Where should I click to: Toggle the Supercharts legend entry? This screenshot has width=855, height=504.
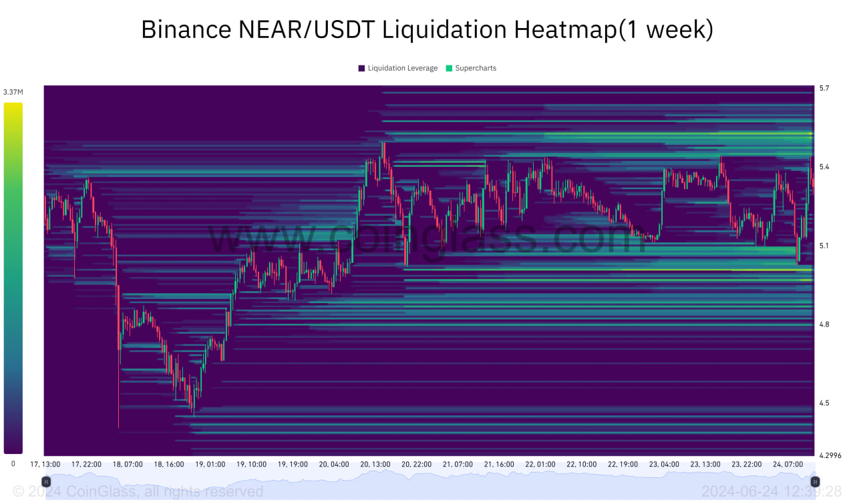click(471, 68)
